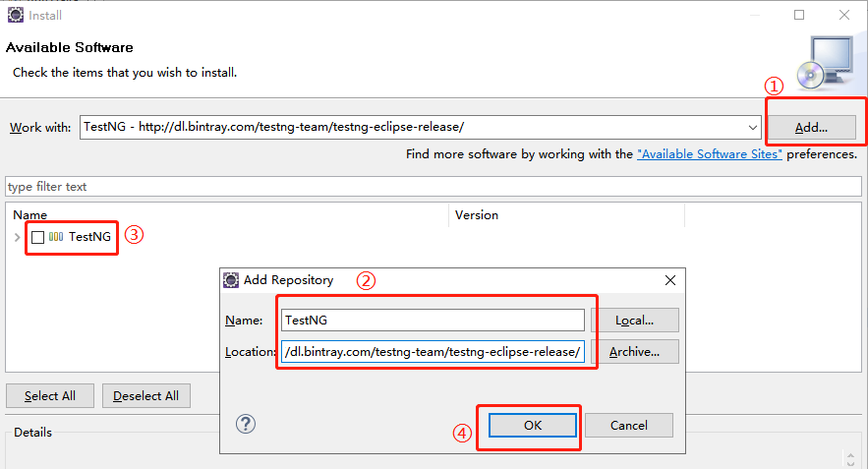Screen dimensions: 868x469
Task: Click the Location field in Add Repository
Action: (x=433, y=352)
